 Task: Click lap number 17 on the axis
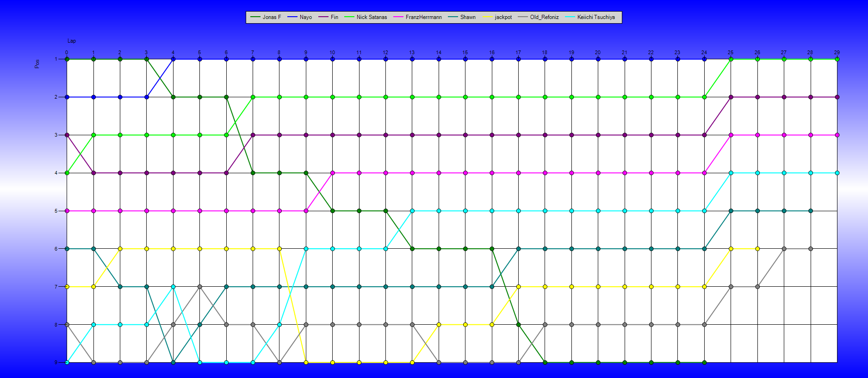pos(518,52)
